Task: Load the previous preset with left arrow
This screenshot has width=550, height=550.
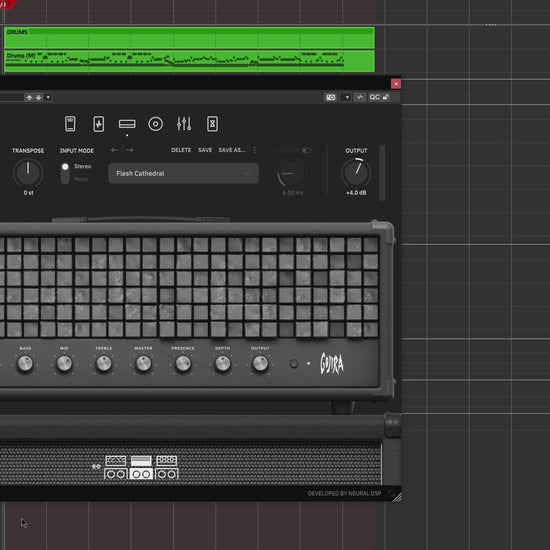Action: [x=114, y=150]
